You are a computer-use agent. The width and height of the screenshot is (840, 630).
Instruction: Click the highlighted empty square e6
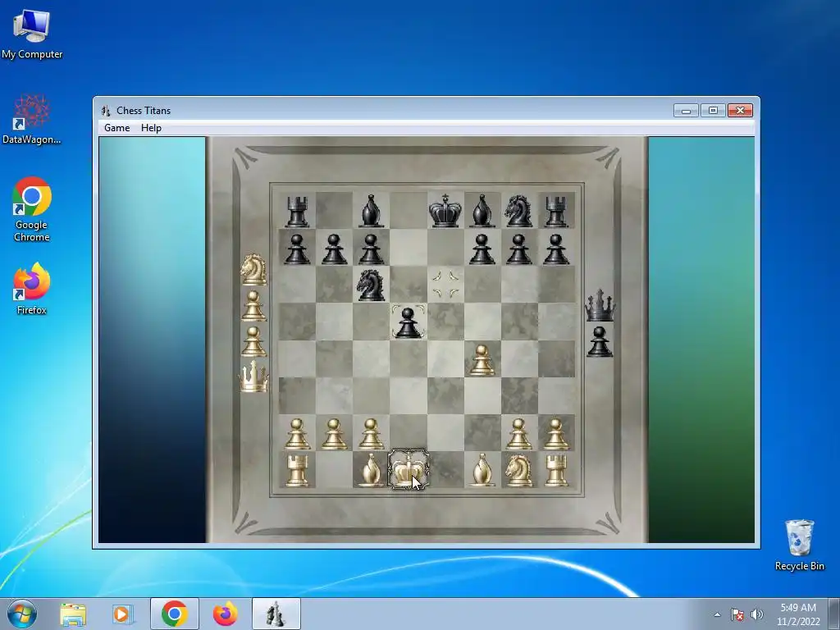click(445, 285)
